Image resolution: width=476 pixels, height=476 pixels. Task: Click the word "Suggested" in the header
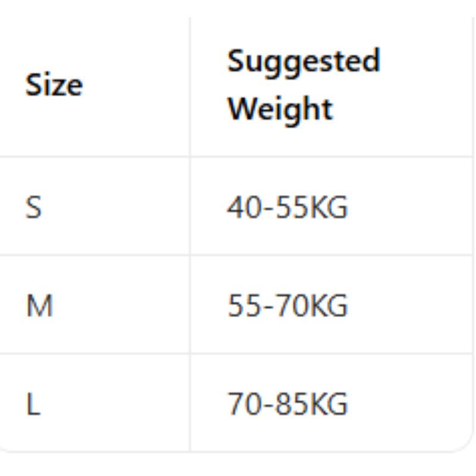pos(303,61)
